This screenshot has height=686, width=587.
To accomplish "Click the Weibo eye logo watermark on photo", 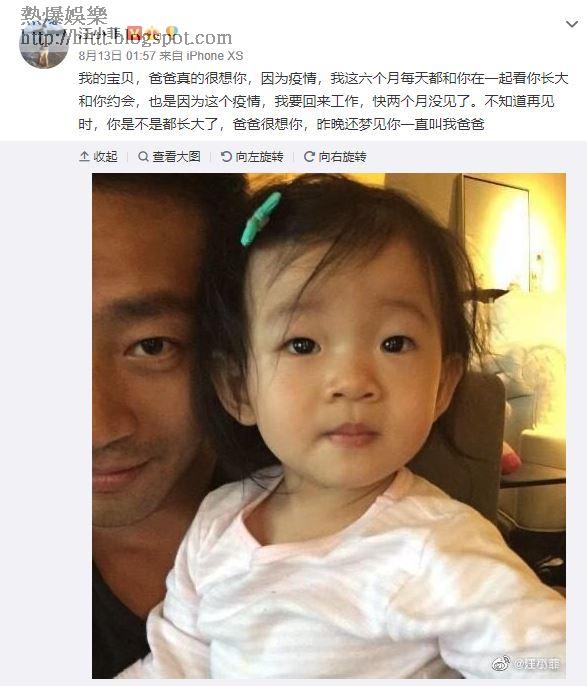I will pos(501,663).
